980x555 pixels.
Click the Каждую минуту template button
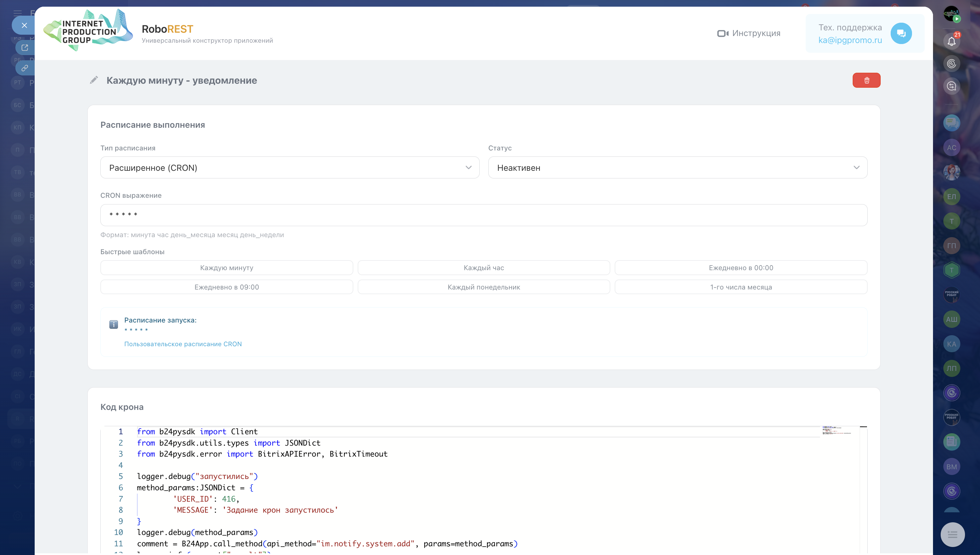[227, 268]
